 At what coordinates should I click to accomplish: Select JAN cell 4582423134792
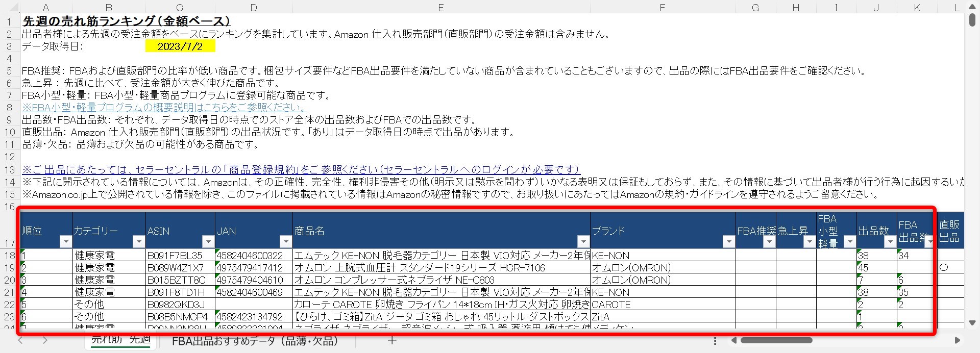(x=254, y=317)
